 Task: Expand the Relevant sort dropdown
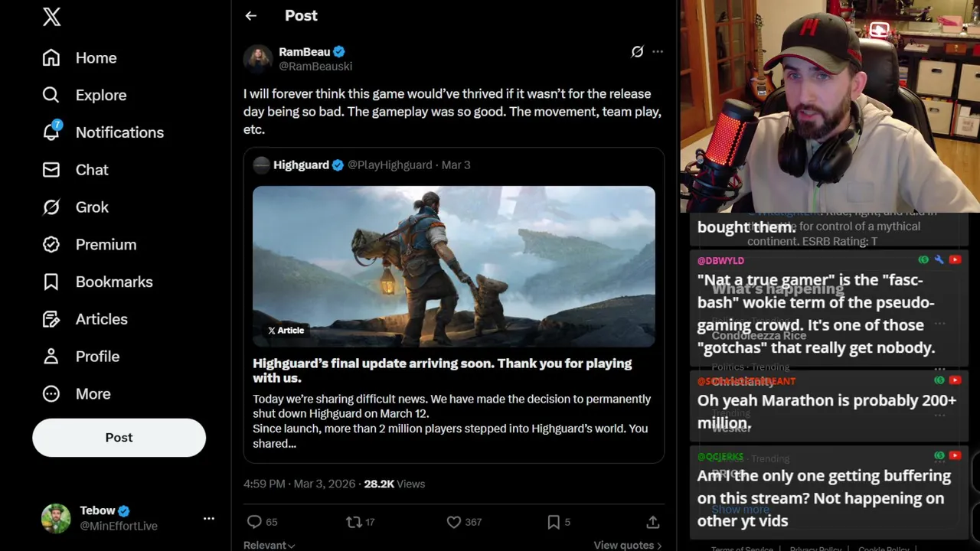(x=269, y=545)
